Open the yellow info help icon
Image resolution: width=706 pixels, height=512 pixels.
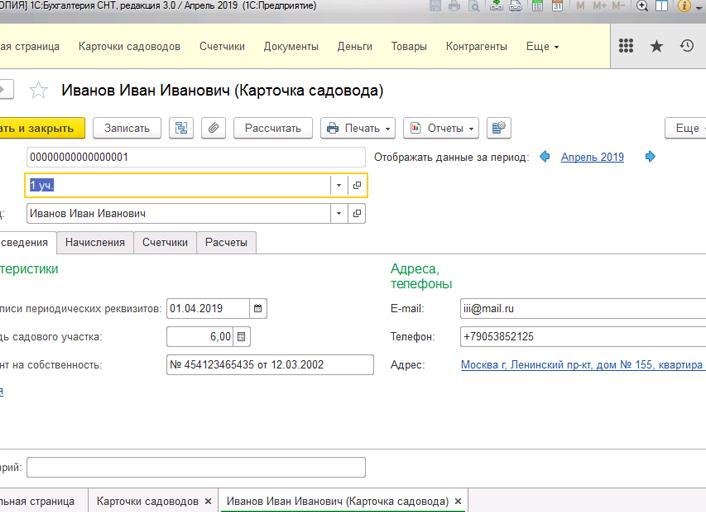tap(684, 6)
